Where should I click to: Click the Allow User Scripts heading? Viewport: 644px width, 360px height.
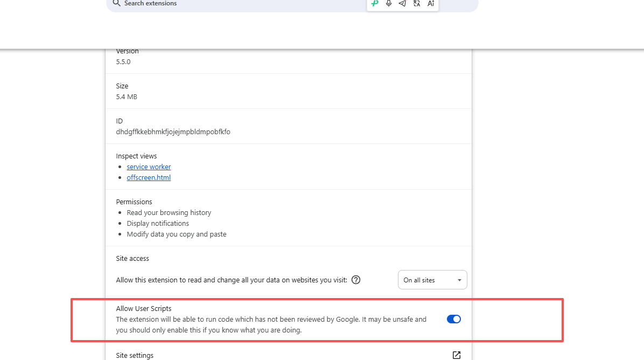[x=144, y=309]
